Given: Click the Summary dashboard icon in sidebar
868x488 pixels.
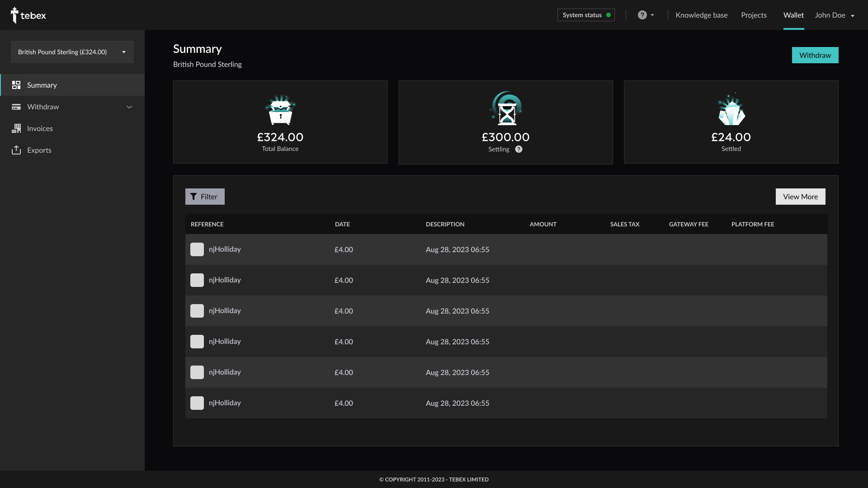Looking at the screenshot, I should [16, 85].
